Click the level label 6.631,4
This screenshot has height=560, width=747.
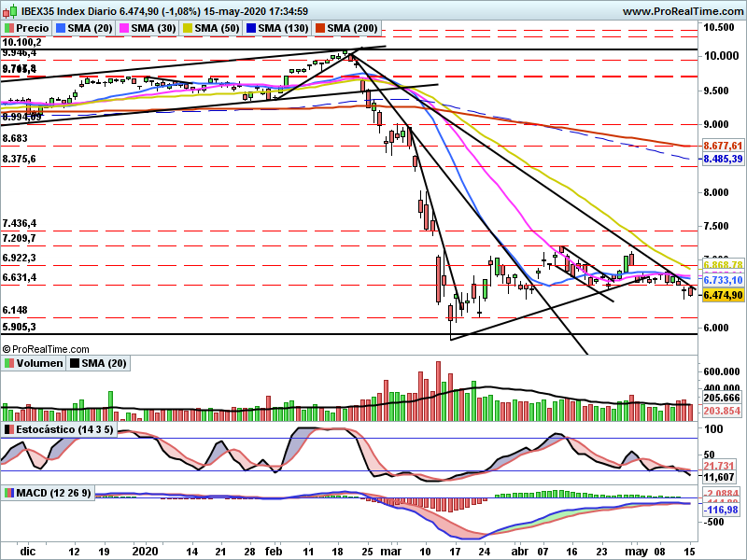coord(19,277)
